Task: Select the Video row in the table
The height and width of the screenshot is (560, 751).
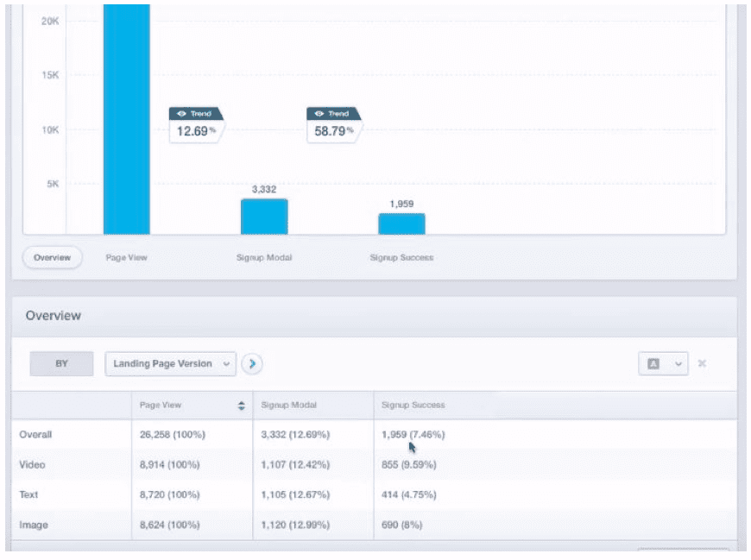Action: click(x=32, y=465)
